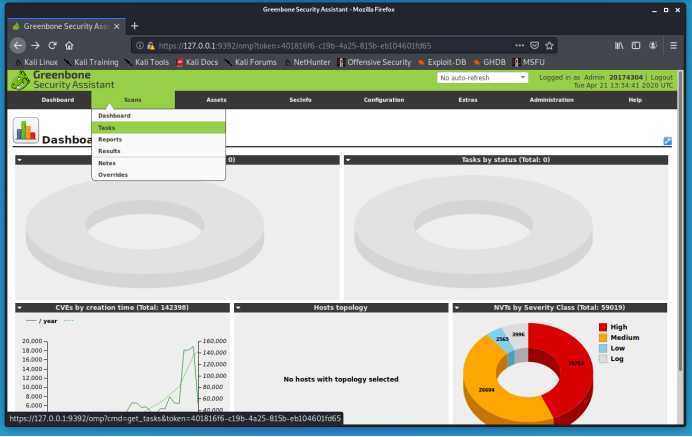Viewport: 692px width, 437px height.
Task: Open the Offensive Security bookmark
Action: (374, 62)
